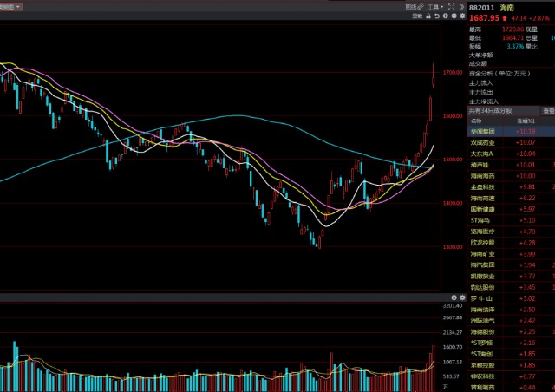Toggle the chart lock icon

[x=430, y=16]
